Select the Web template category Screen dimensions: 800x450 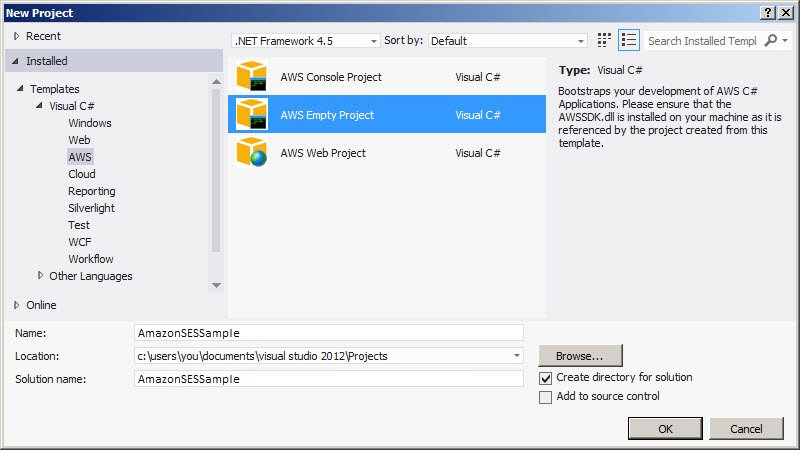[79, 140]
